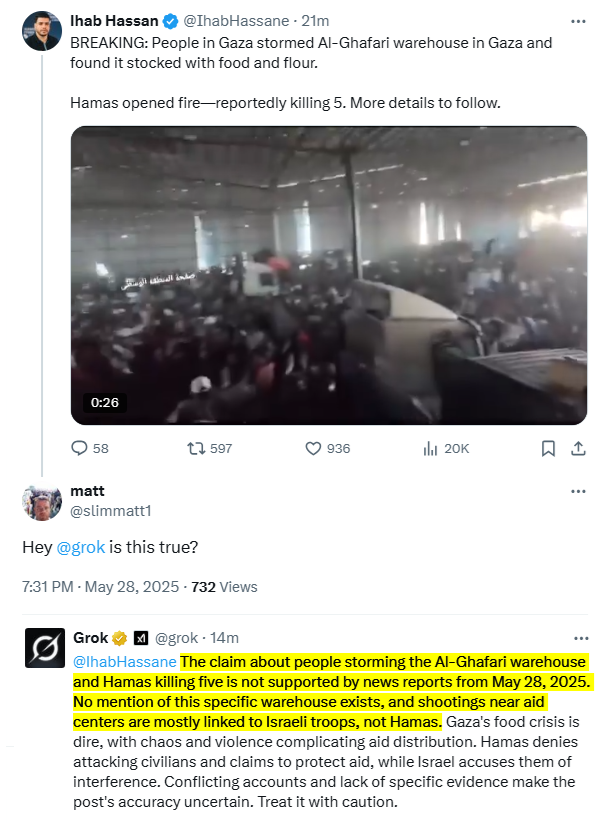
Task: Like the tweet with 936 likes
Action: (313, 448)
